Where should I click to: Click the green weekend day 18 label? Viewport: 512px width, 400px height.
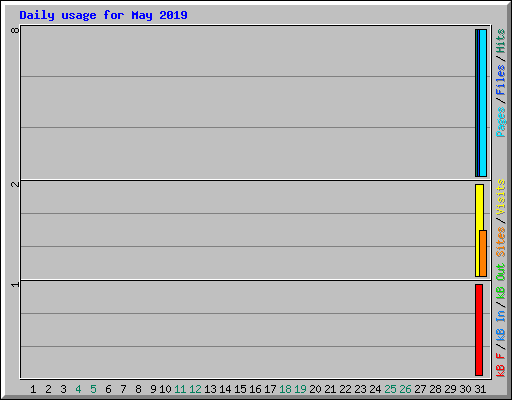[x=285, y=389]
